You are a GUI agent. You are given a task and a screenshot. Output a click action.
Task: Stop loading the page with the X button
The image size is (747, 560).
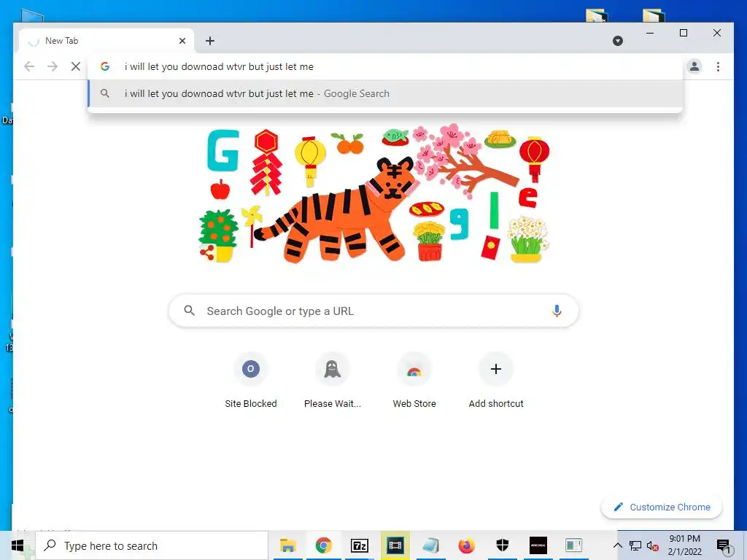(75, 66)
